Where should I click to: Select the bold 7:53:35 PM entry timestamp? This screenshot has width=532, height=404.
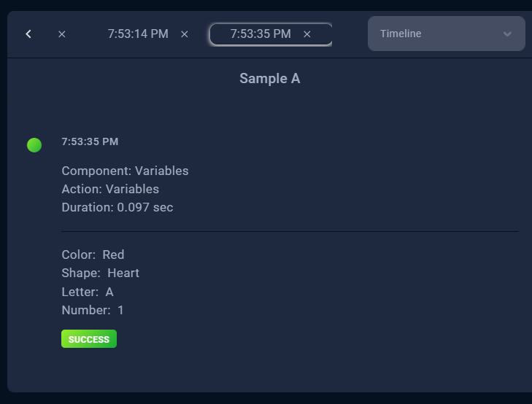point(90,141)
